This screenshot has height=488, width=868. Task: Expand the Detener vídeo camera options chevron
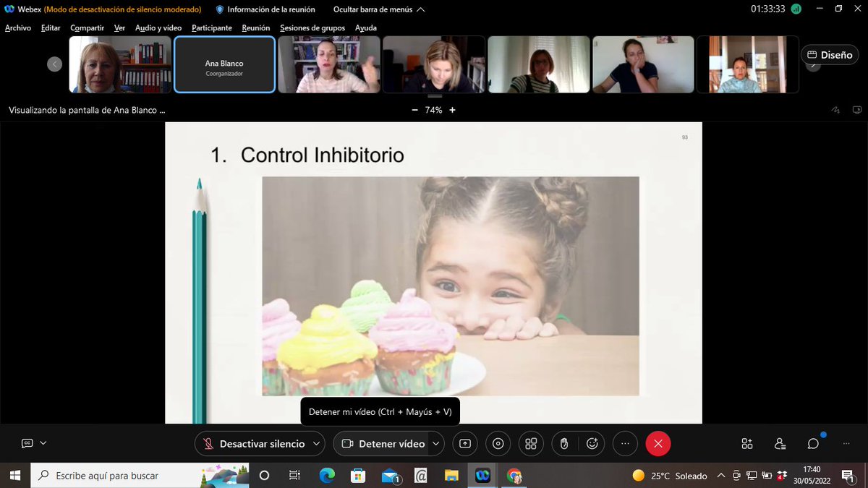pos(435,443)
